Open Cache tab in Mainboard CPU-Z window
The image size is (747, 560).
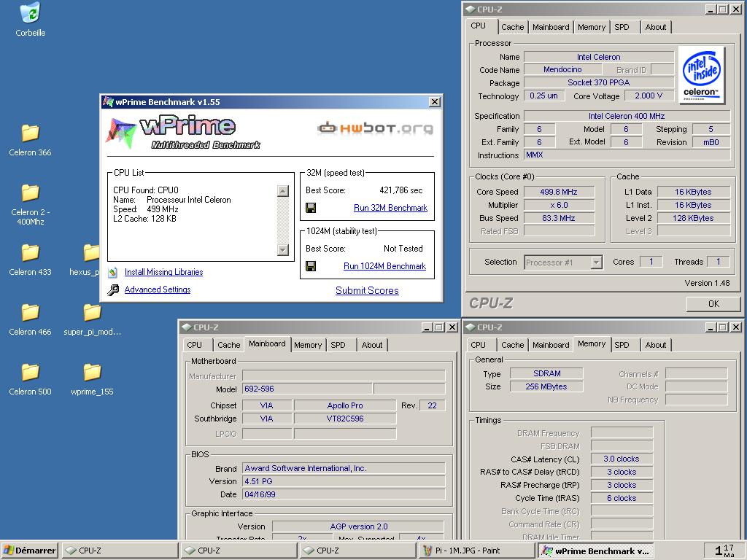(228, 345)
